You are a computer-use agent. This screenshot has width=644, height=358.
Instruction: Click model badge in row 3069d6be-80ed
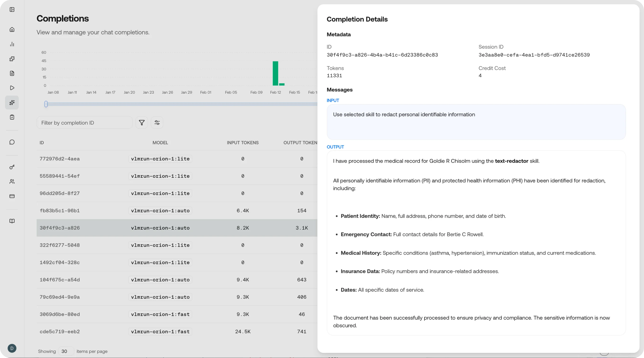[160, 314]
